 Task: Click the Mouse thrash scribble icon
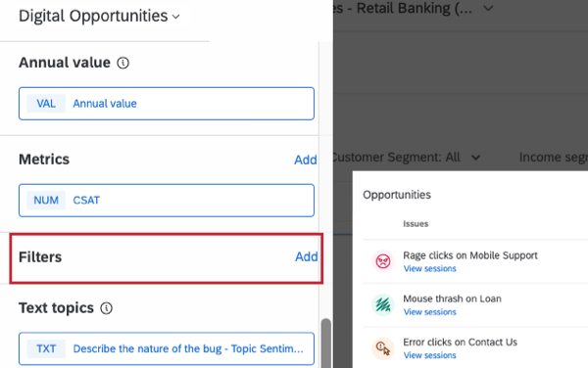(x=383, y=304)
